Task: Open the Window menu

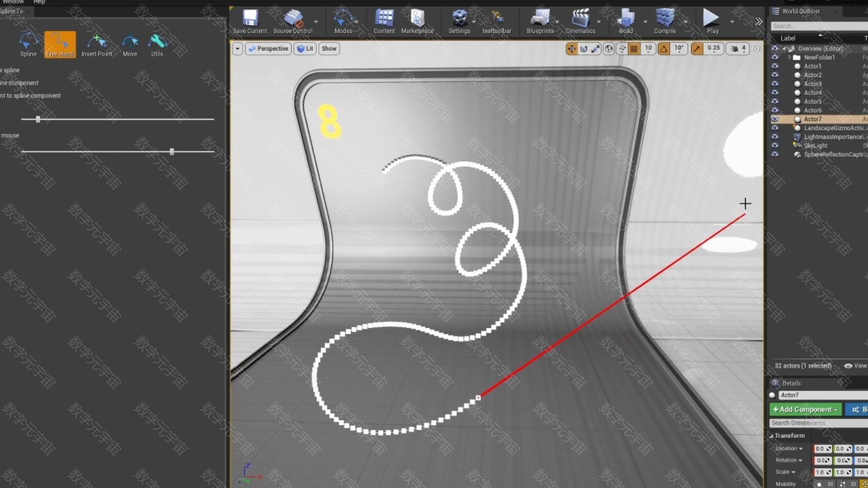Action: tap(13, 2)
